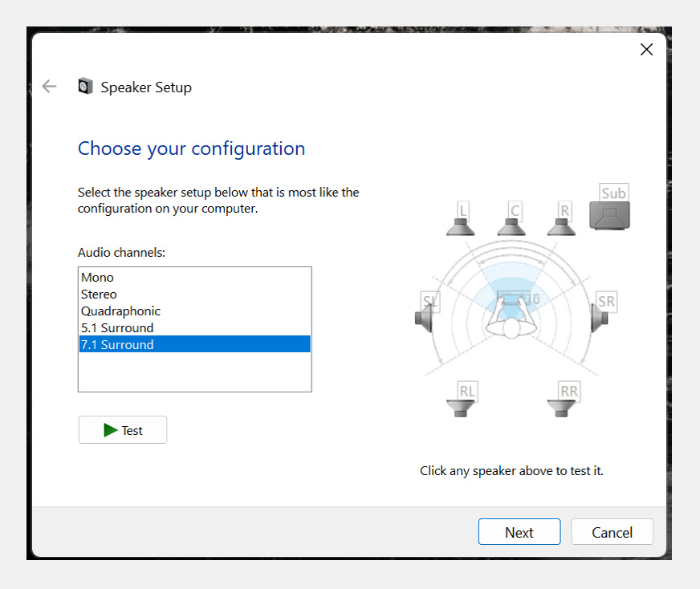
Task: Click the listener figure in diagram
Action: tap(511, 318)
